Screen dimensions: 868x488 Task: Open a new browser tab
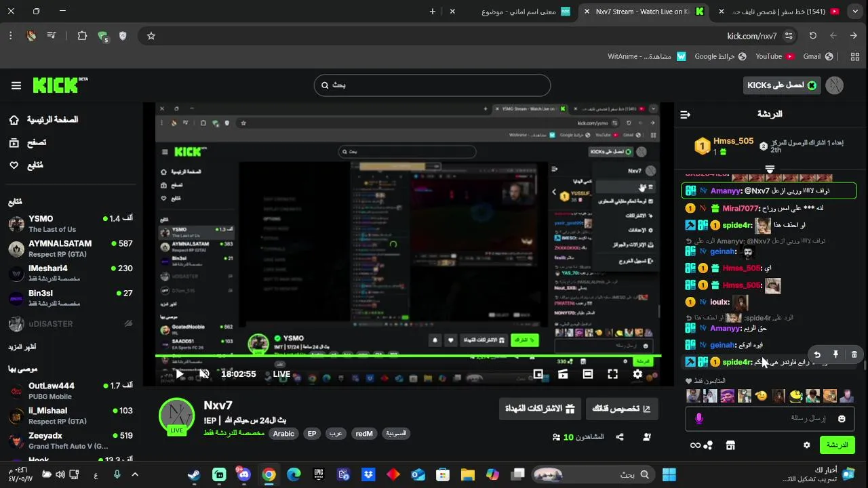433,12
